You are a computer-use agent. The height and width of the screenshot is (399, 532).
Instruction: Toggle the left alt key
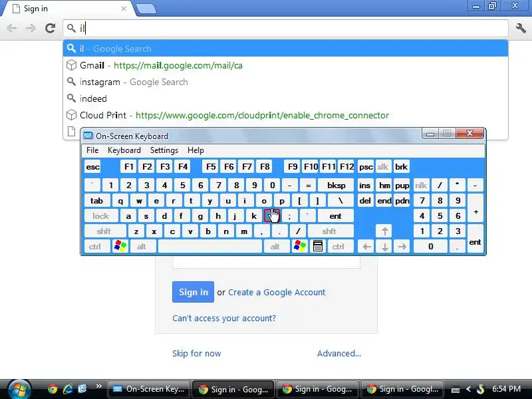pyautogui.click(x=142, y=247)
